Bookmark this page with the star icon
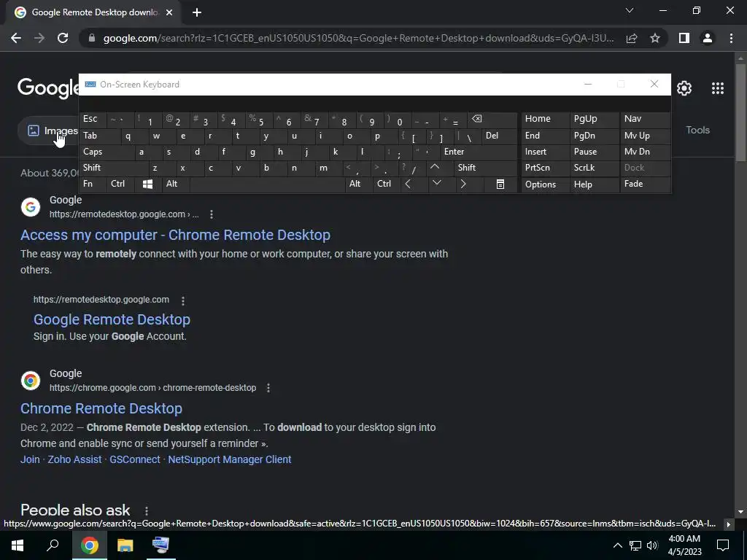 pos(655,38)
